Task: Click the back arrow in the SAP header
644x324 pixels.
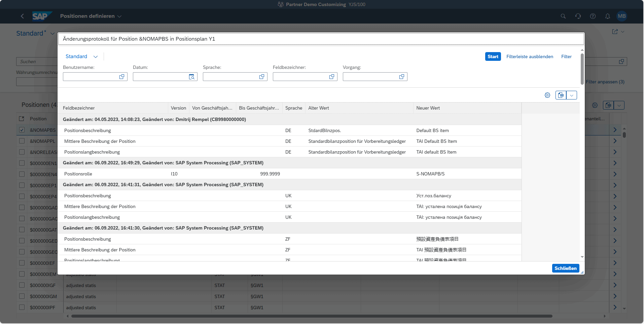Action: point(22,16)
